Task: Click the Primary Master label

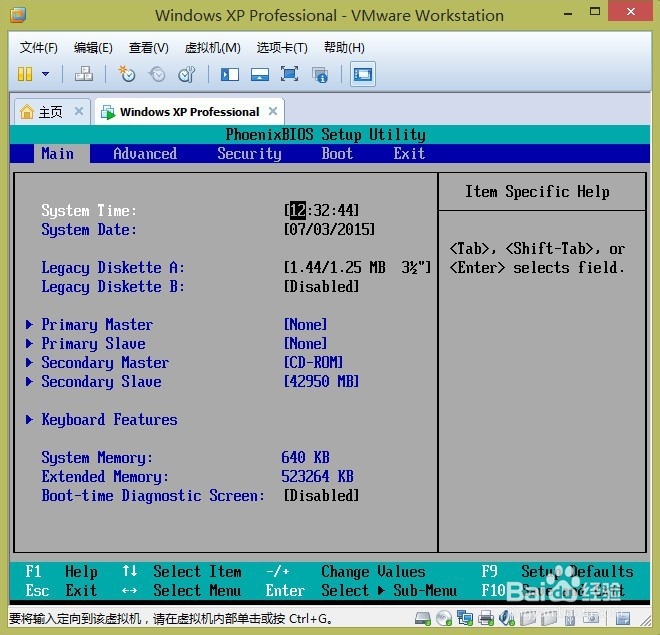Action: pyautogui.click(x=97, y=324)
